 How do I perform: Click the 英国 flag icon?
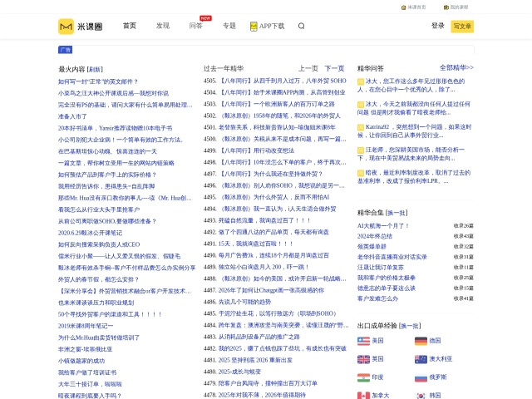363,359
